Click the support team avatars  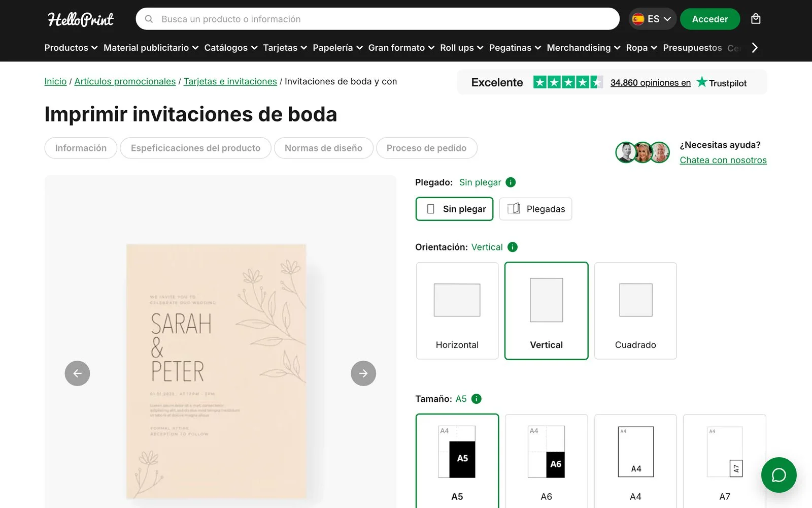click(x=642, y=152)
